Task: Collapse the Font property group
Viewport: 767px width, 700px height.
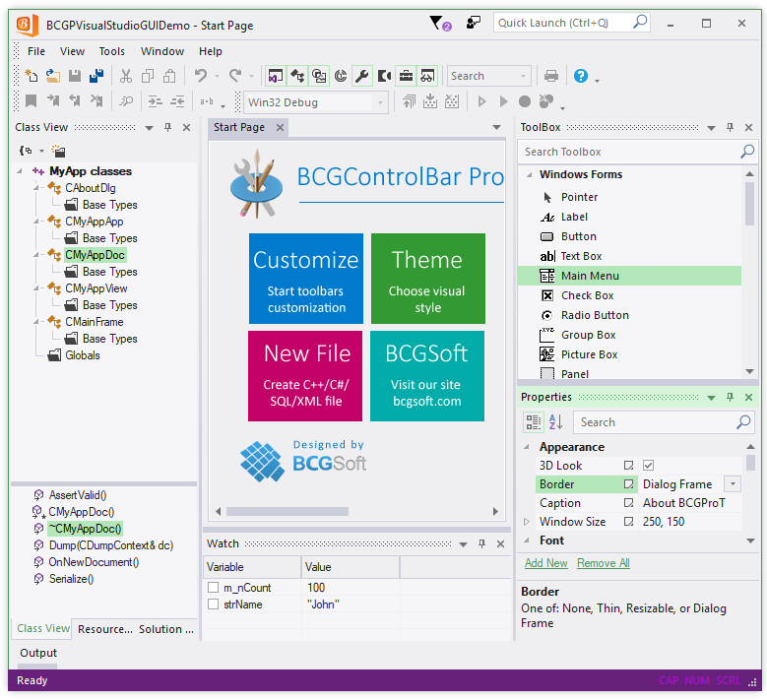Action: (527, 541)
